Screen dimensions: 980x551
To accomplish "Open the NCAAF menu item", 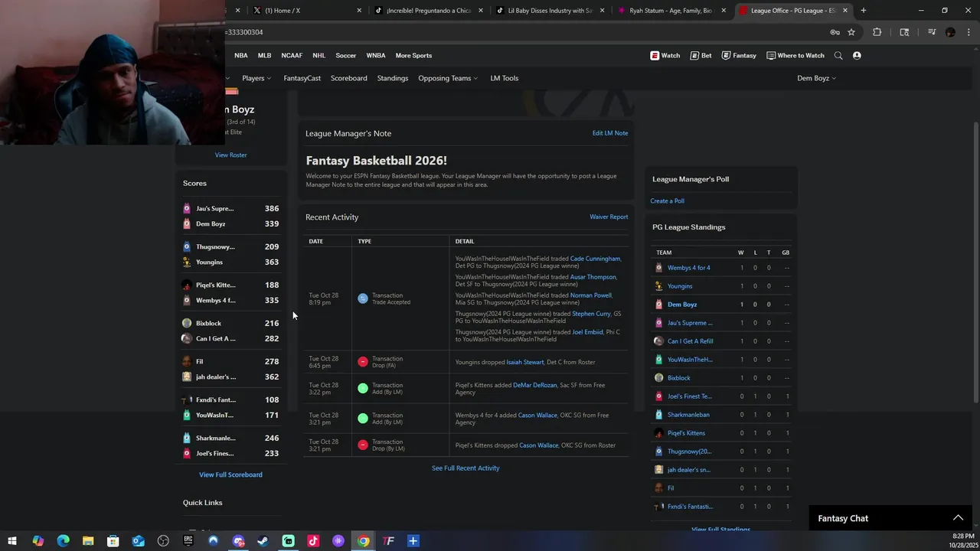I will tap(292, 55).
